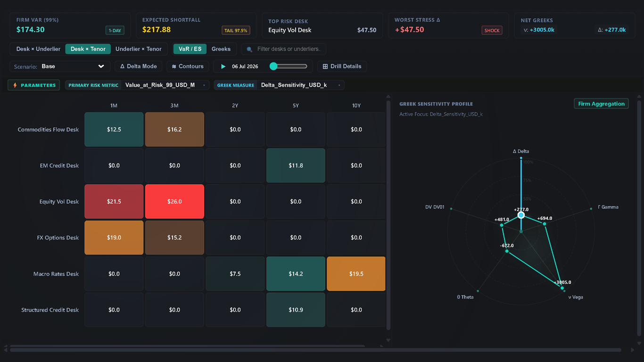Open Drill Details grid button
This screenshot has width=644, height=362.
point(342,66)
